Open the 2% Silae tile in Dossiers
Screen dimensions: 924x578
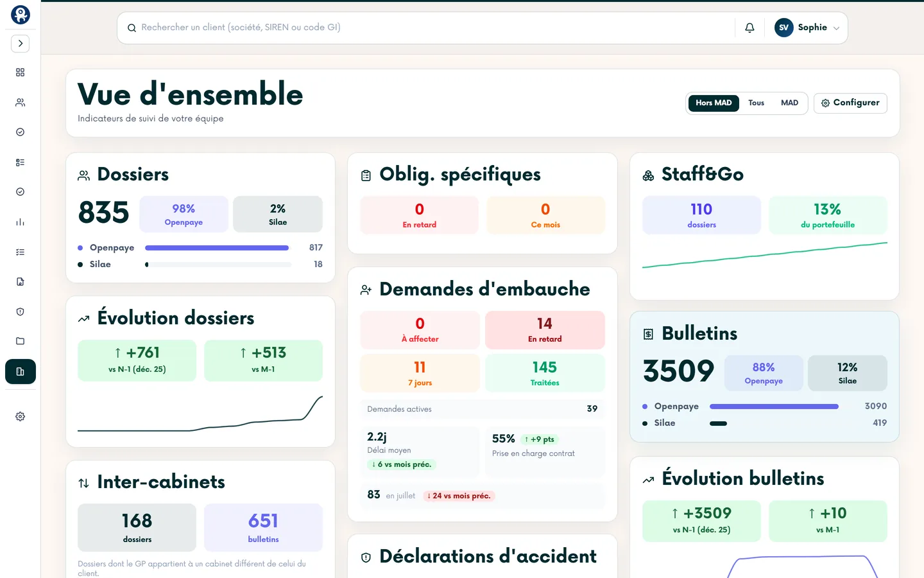coord(278,215)
